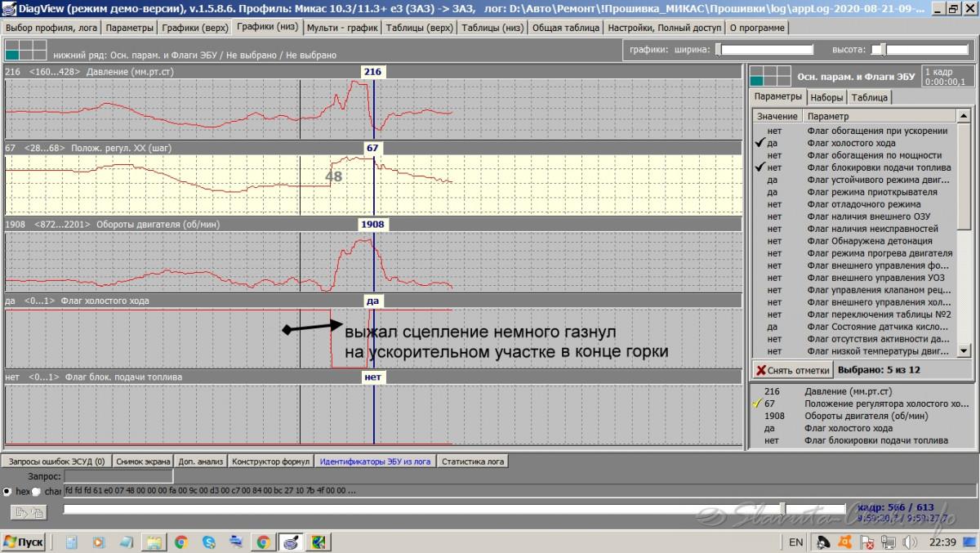Open Skype from the taskbar
Screen dimensions: 980x553
tap(208, 542)
